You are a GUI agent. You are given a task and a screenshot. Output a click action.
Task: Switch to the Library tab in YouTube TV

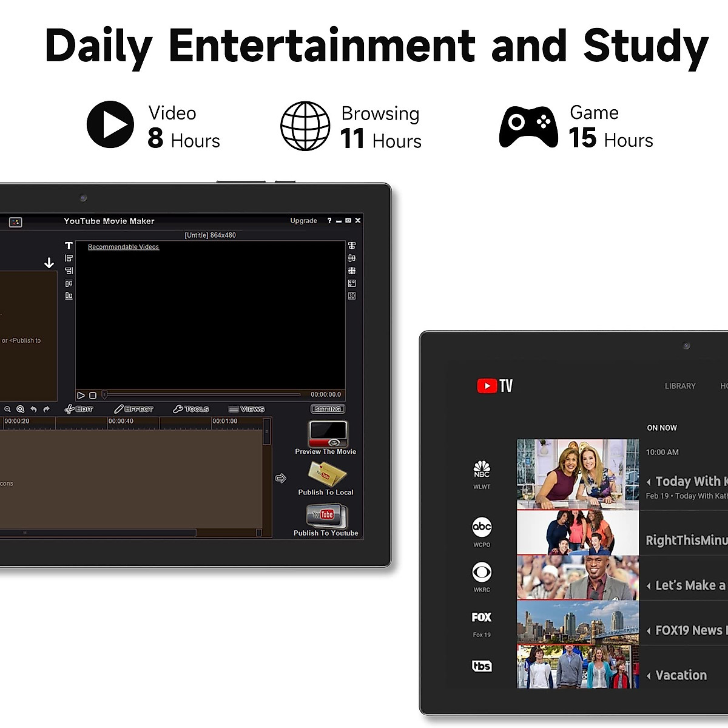[x=680, y=386]
